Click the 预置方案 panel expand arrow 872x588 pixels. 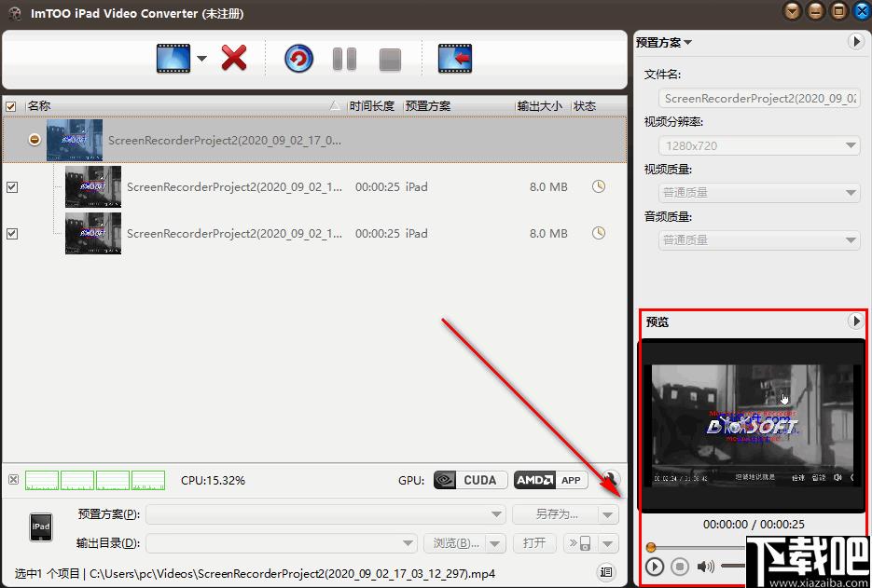coord(856,42)
